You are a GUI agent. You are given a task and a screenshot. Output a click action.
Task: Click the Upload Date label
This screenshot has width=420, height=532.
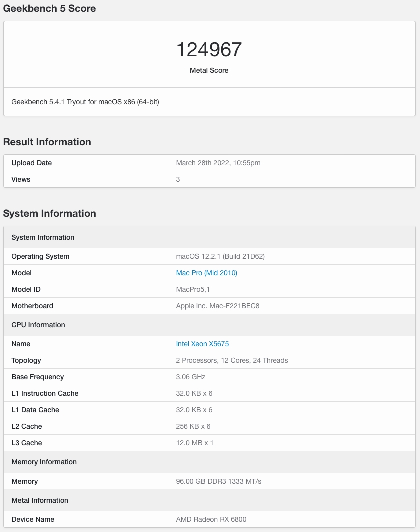click(32, 163)
